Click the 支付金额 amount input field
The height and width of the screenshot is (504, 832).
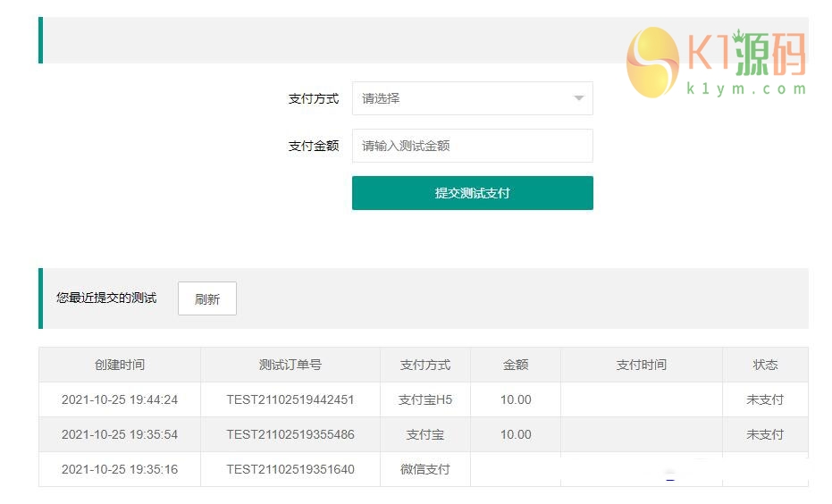pyautogui.click(x=472, y=146)
